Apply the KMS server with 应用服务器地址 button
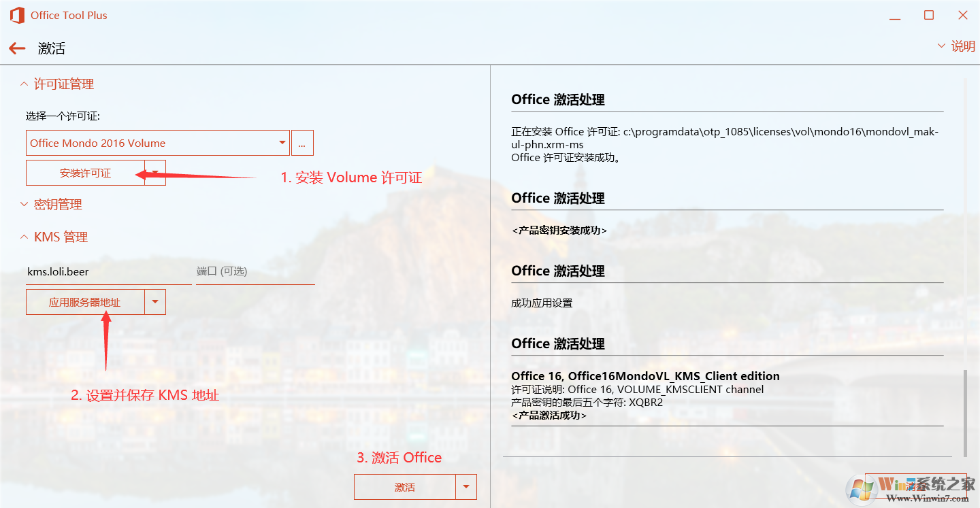This screenshot has width=980, height=508. pos(85,301)
